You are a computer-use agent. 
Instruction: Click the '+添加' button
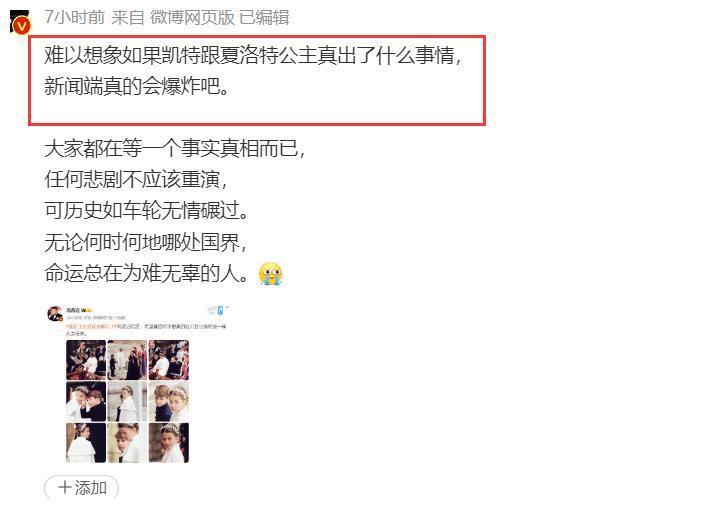82,488
